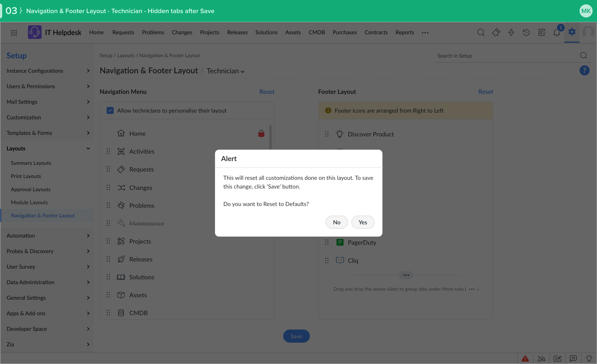Open Print Layouts in sidebar

tap(26, 176)
